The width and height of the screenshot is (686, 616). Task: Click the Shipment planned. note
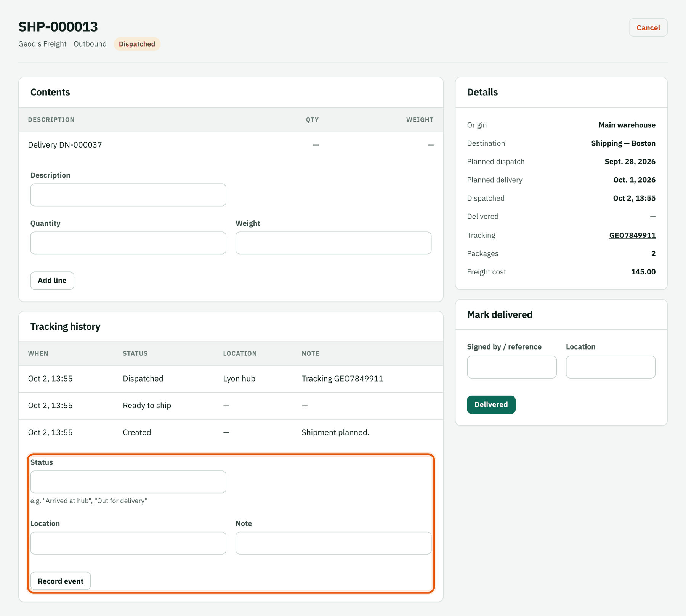click(x=335, y=432)
